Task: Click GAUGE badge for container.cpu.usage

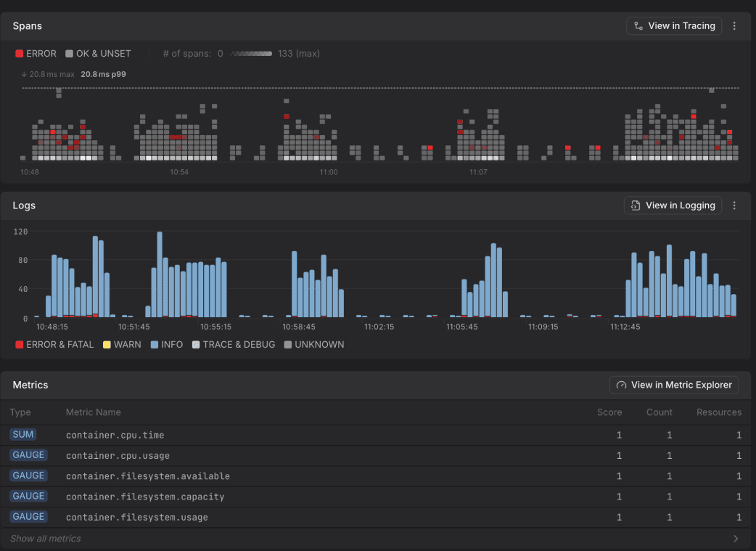Action: coord(28,455)
